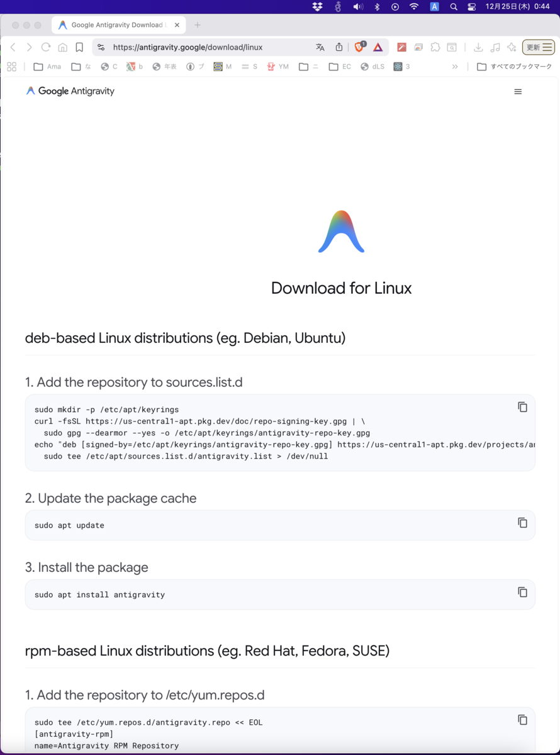Image resolution: width=560 pixels, height=755 pixels.
Task: Open the な bookmarks folder
Action: point(81,67)
